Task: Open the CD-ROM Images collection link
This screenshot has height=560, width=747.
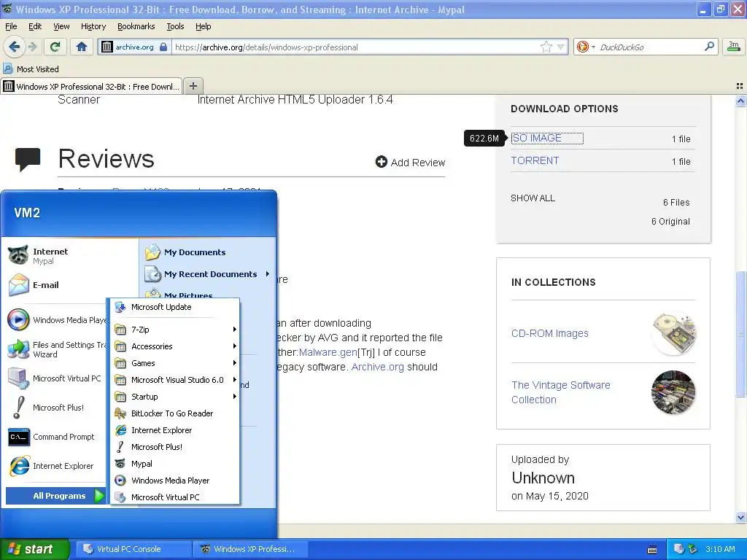Action: 550,333
